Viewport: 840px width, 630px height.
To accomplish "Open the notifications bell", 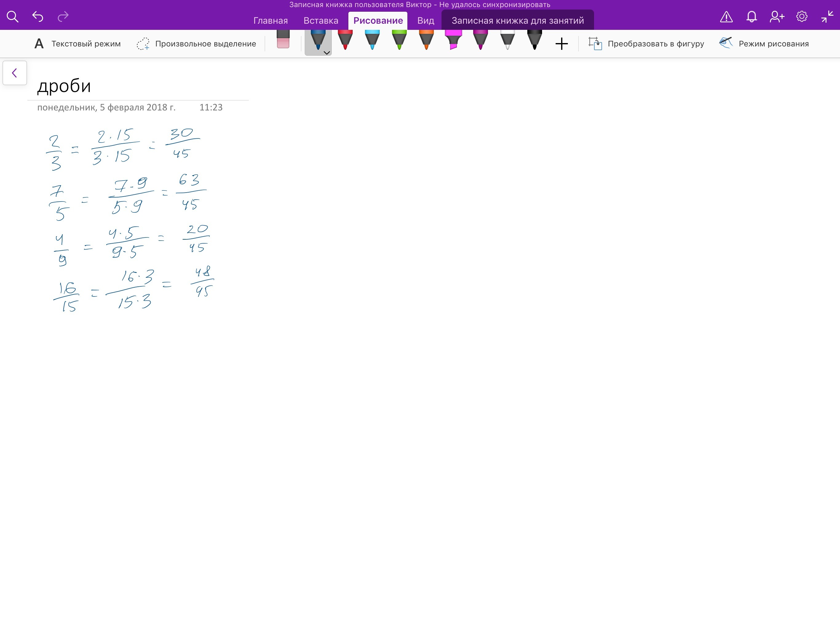I will 751,17.
